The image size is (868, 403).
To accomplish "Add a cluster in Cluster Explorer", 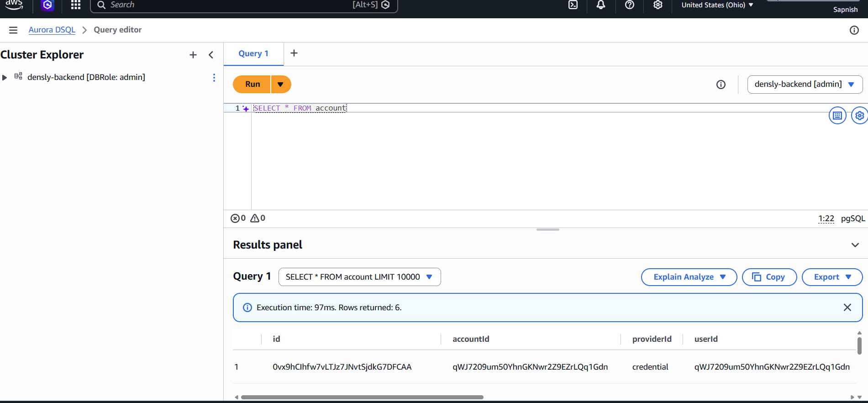I will pos(193,55).
